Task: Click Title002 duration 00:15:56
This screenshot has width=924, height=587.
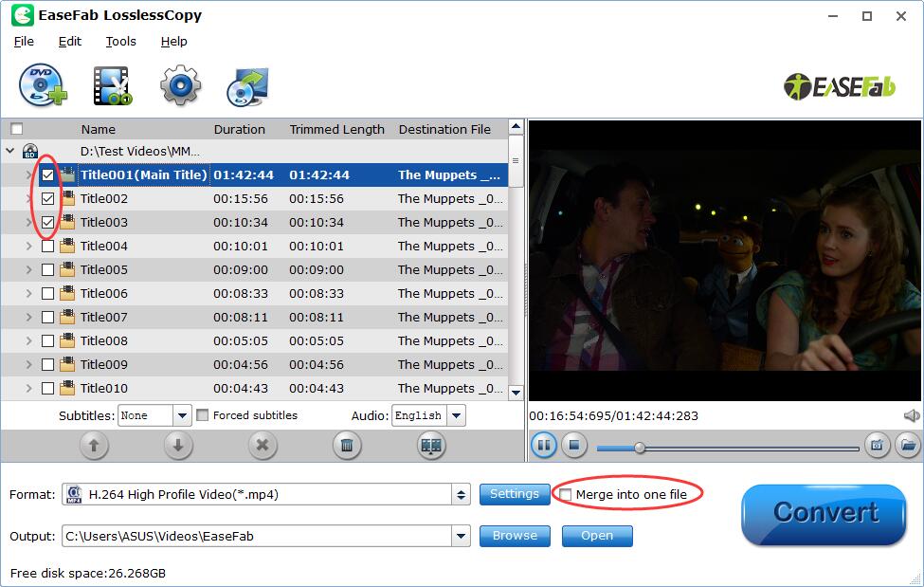Action: (241, 199)
